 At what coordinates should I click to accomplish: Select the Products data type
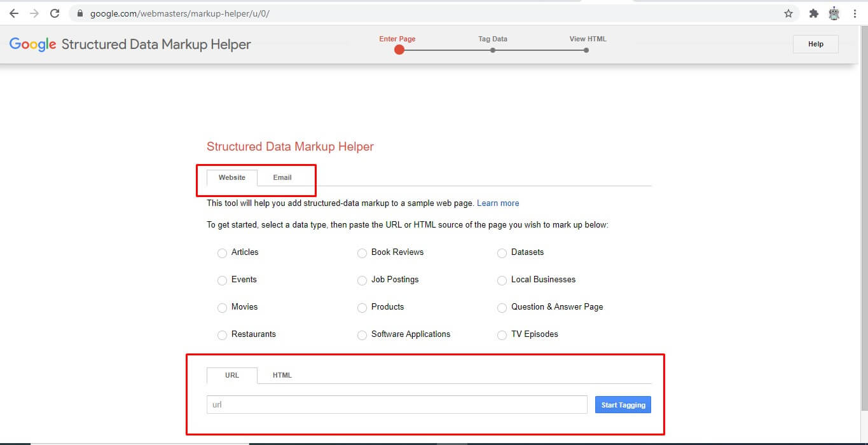(362, 307)
